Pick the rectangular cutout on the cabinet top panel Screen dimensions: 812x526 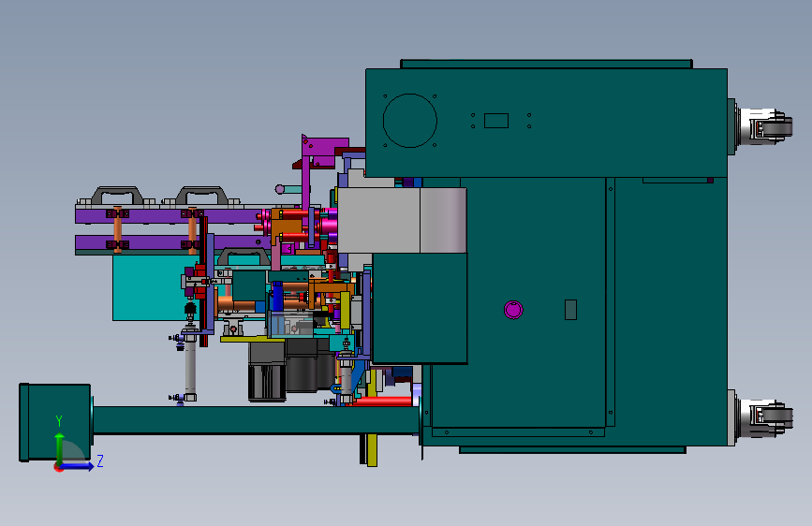tap(496, 121)
